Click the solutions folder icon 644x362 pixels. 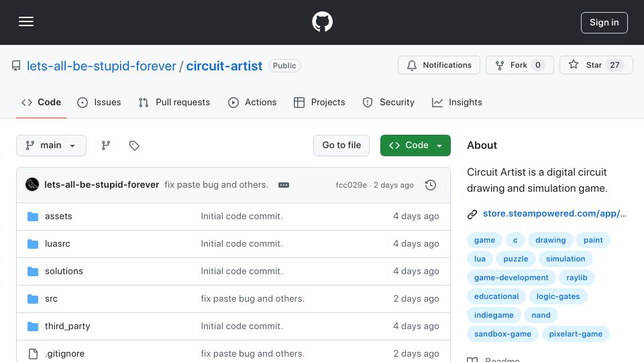33,271
